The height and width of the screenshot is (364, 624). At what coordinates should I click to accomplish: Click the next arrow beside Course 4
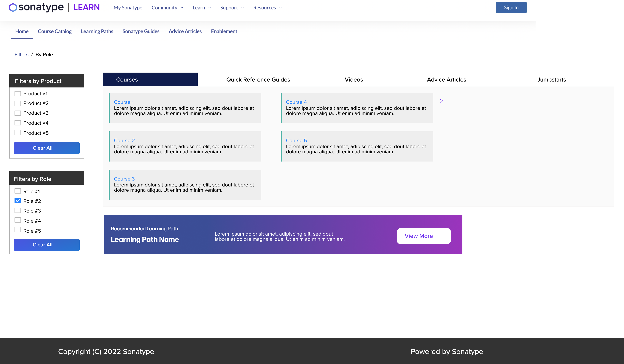pyautogui.click(x=442, y=101)
